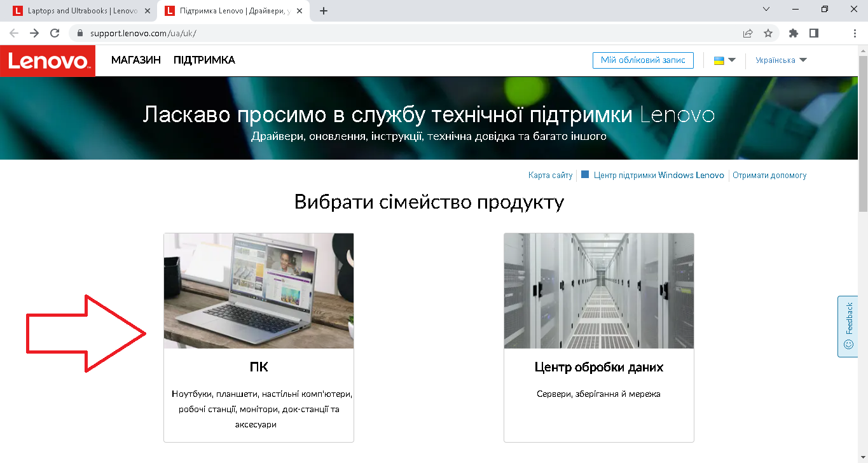868x463 pixels.
Task: Click the data center server room image
Action: 599,291
